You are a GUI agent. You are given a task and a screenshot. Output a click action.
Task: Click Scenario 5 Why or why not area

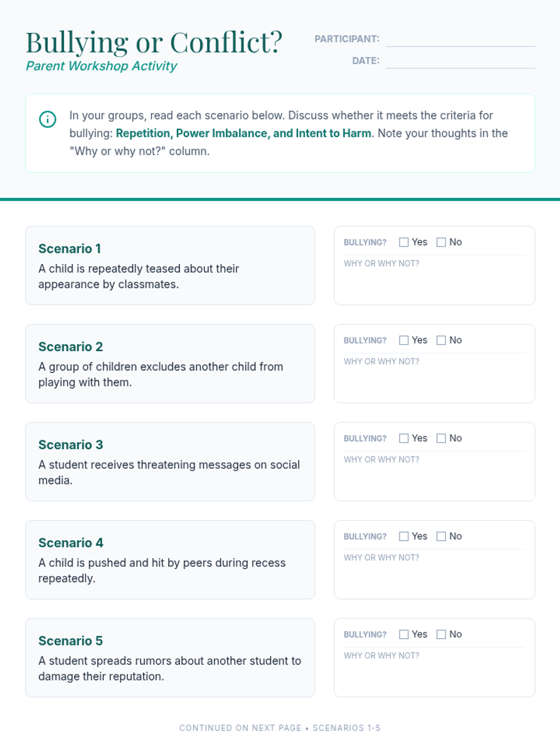pos(434,670)
